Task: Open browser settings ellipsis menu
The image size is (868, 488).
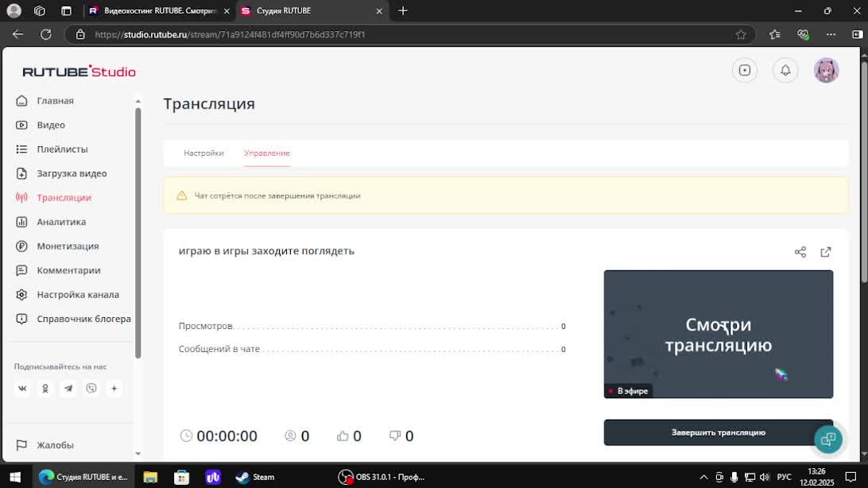Action: 831,34
